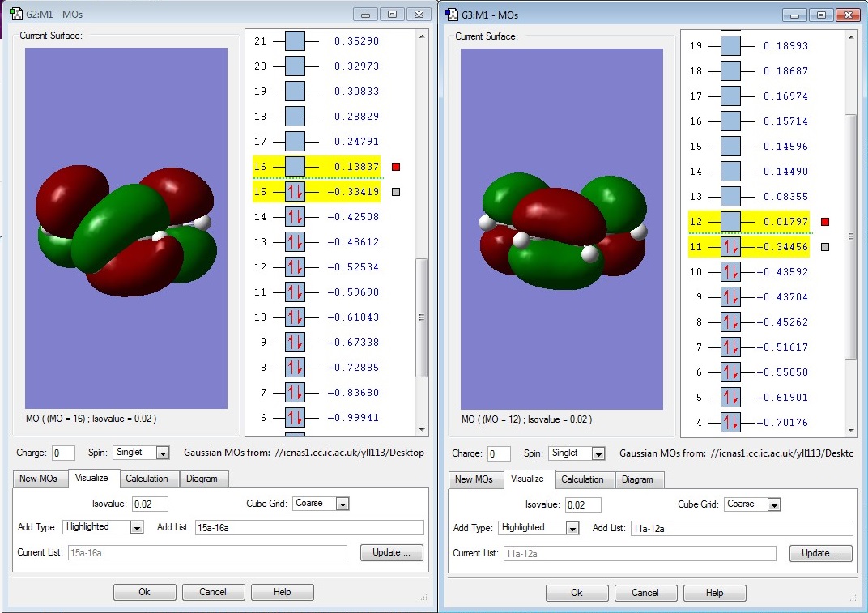Toggle red surface marker beside G3 orbital 12
The height and width of the screenshot is (613, 868).
pyautogui.click(x=825, y=222)
